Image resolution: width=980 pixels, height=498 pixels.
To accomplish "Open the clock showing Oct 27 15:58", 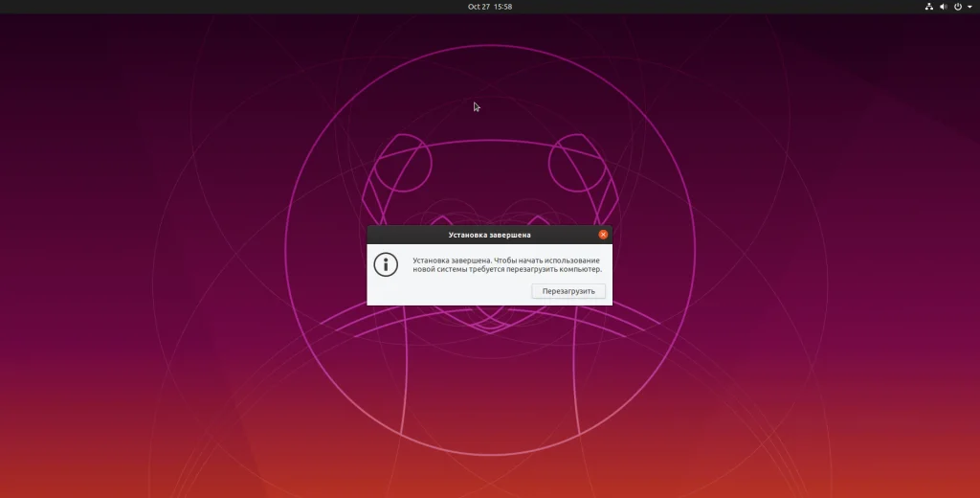I will coord(490,7).
